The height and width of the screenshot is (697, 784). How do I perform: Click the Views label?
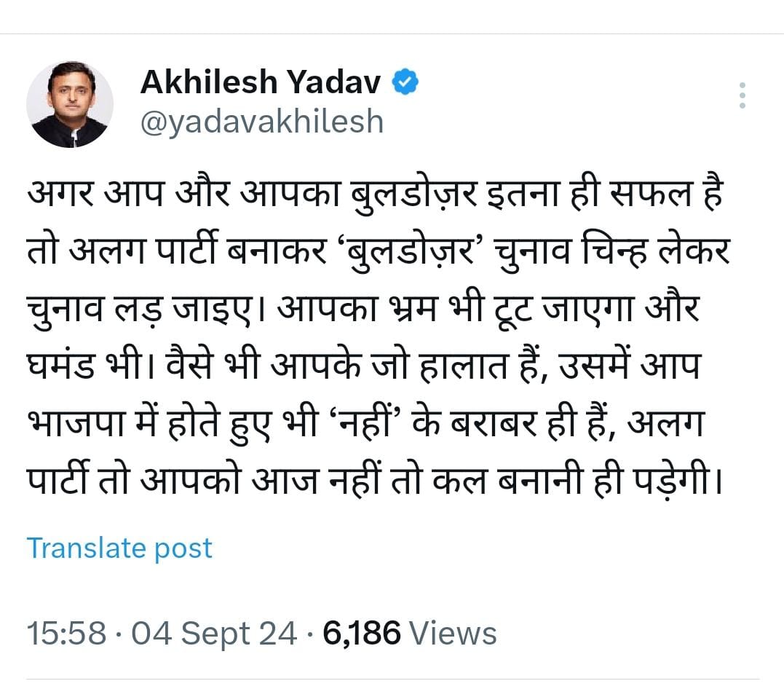[454, 633]
